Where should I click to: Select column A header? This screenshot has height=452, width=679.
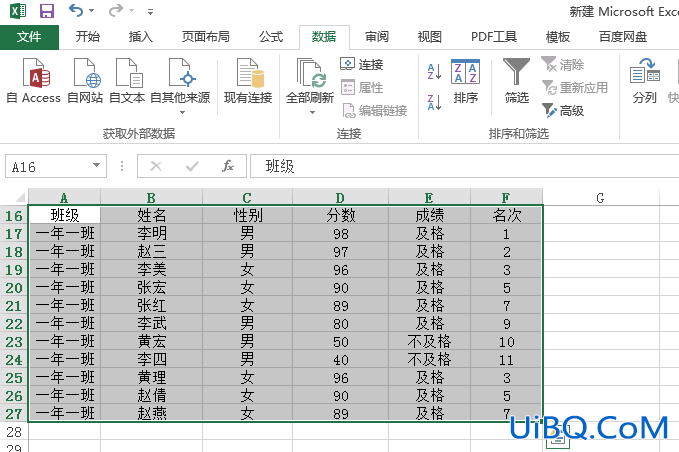point(64,198)
